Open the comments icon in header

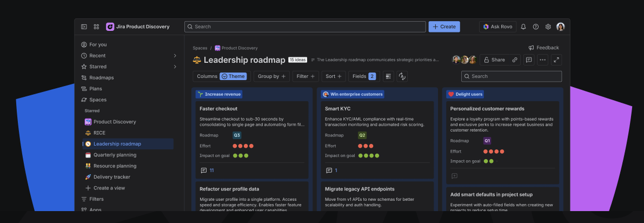(x=529, y=60)
